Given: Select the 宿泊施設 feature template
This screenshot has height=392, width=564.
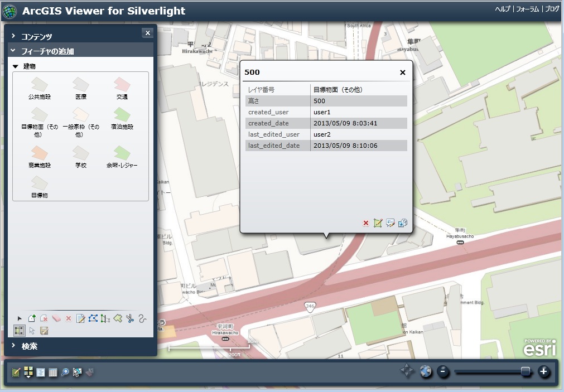Looking at the screenshot, I should (122, 119).
